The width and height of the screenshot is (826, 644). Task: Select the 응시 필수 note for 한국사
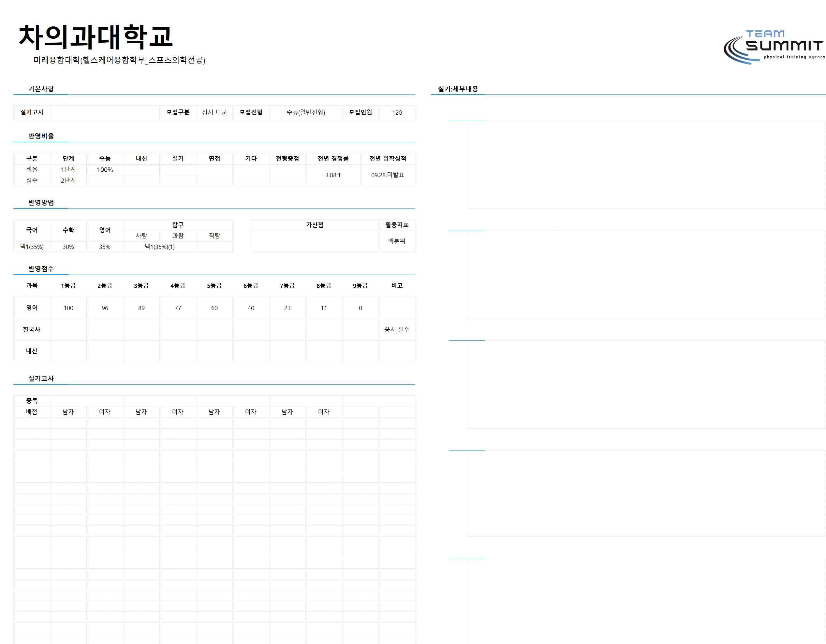[396, 330]
